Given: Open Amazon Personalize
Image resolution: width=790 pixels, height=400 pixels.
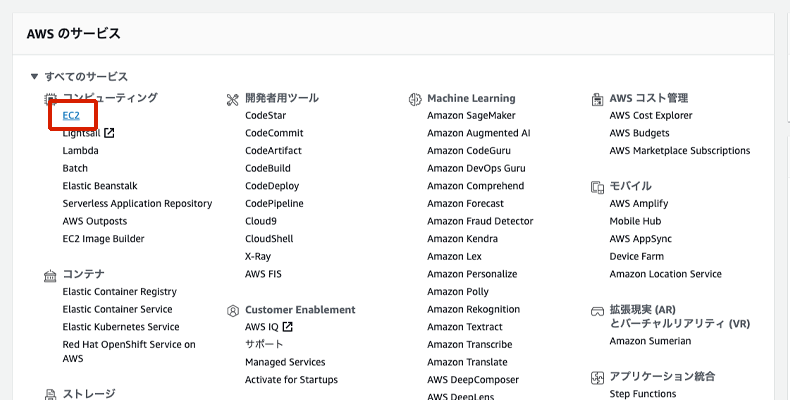Looking at the screenshot, I should (x=472, y=274).
